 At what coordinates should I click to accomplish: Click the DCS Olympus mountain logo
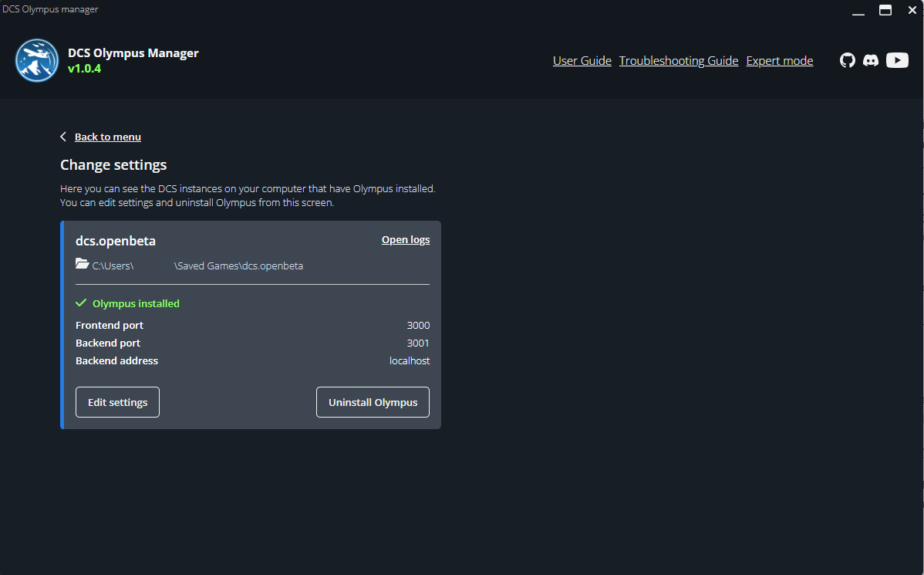coord(37,60)
